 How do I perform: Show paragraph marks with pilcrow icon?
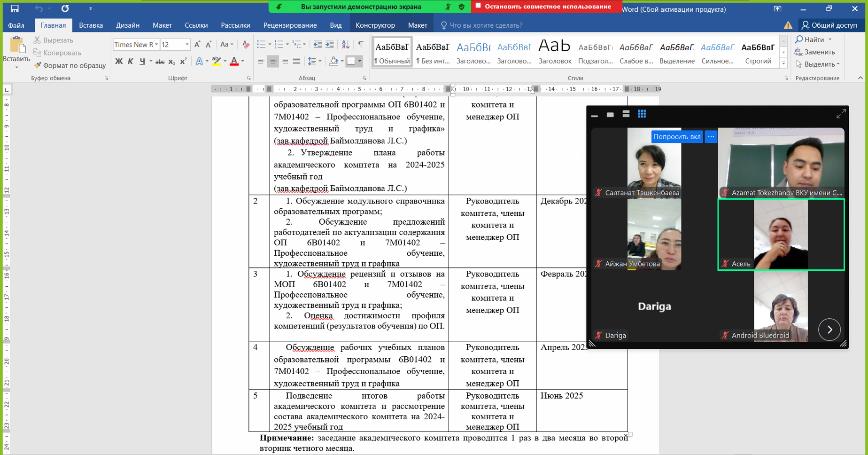coord(360,44)
